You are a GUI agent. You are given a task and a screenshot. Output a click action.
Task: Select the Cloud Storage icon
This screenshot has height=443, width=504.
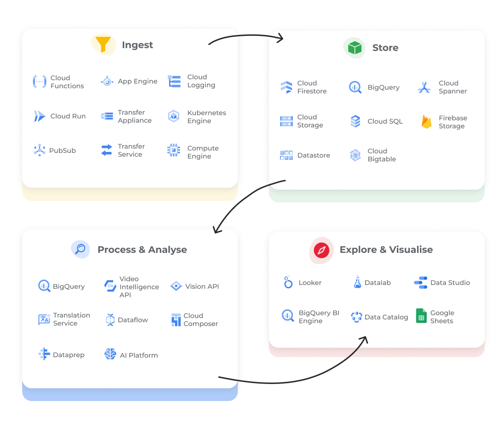pos(286,121)
